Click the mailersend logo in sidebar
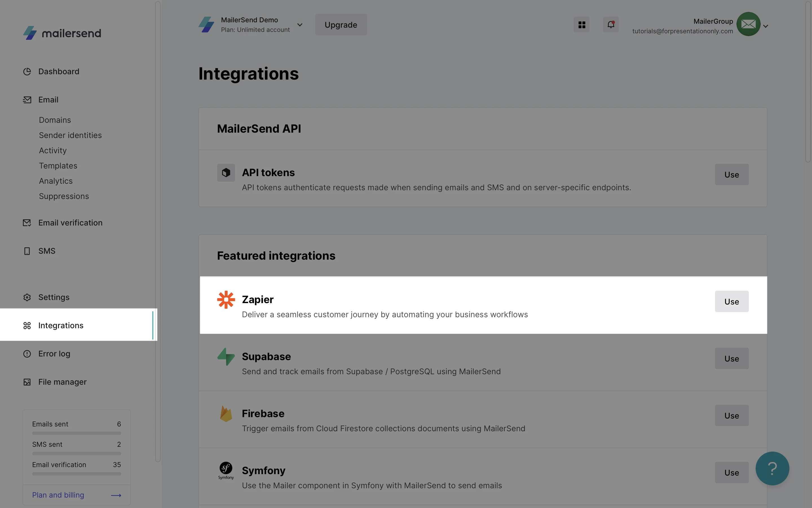Image resolution: width=812 pixels, height=508 pixels. tap(62, 33)
